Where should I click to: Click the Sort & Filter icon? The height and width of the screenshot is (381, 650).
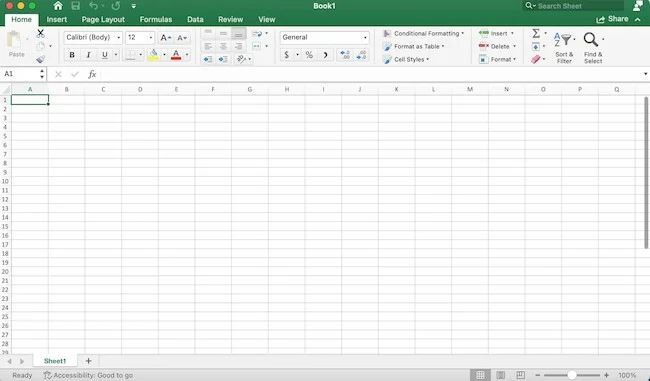point(564,40)
